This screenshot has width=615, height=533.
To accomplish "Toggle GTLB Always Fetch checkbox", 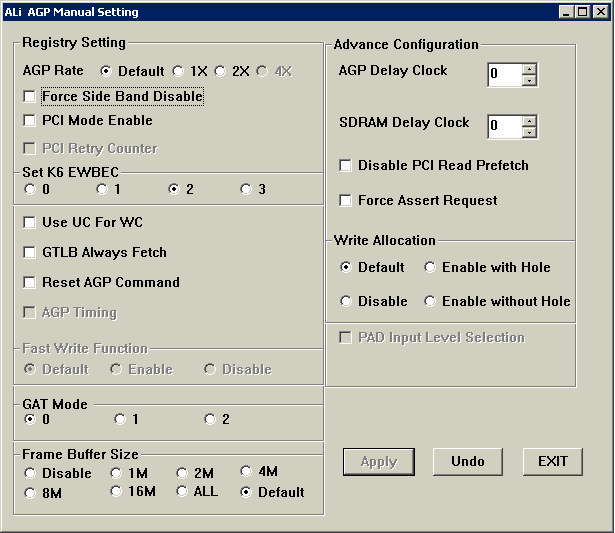I will [29, 252].
